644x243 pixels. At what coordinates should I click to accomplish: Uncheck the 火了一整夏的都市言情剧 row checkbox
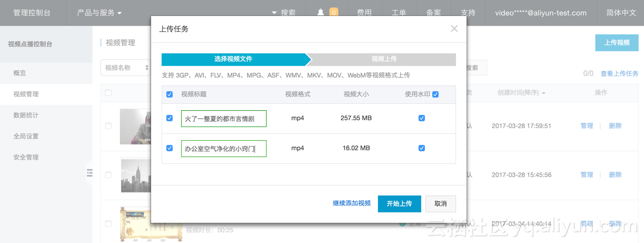click(169, 118)
